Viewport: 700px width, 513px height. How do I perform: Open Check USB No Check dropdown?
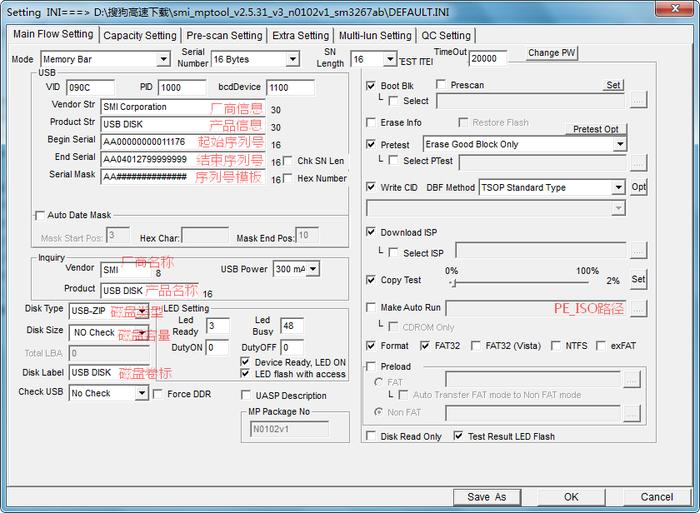click(142, 393)
